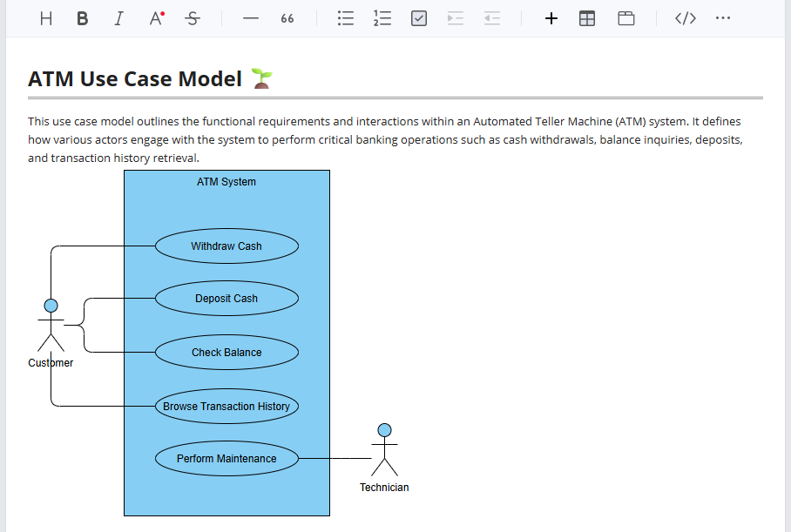Apply heading format with H icon
791x532 pixels.
pos(46,18)
